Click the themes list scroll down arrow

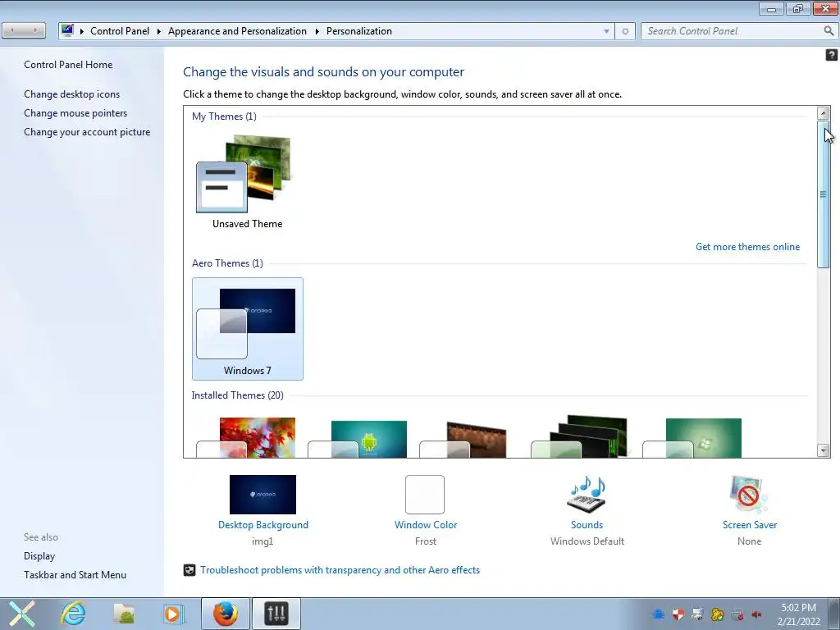824,450
